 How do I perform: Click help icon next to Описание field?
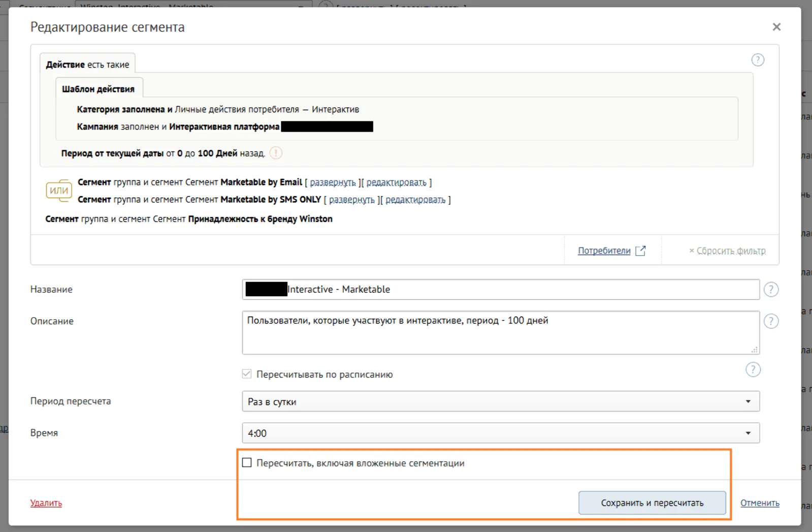pyautogui.click(x=770, y=321)
